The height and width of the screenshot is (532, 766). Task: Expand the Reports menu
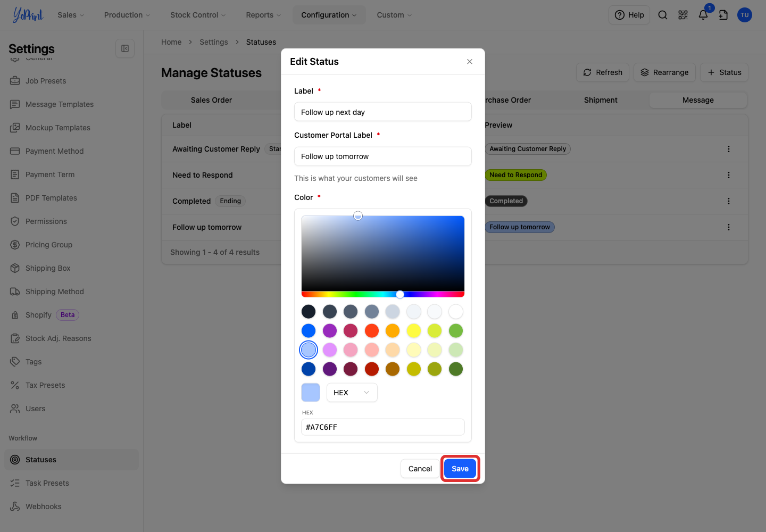pos(263,15)
